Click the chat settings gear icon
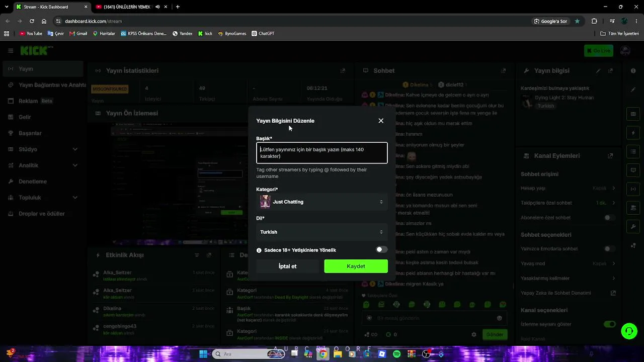This screenshot has height=362, width=644. coord(473,335)
